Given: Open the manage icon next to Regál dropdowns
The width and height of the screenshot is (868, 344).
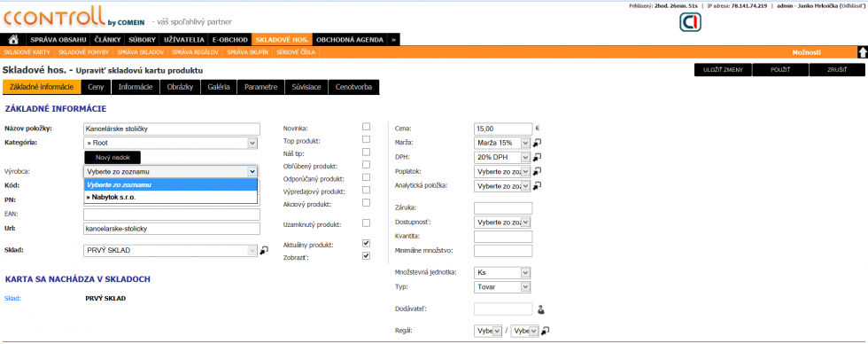Looking at the screenshot, I should tap(546, 331).
